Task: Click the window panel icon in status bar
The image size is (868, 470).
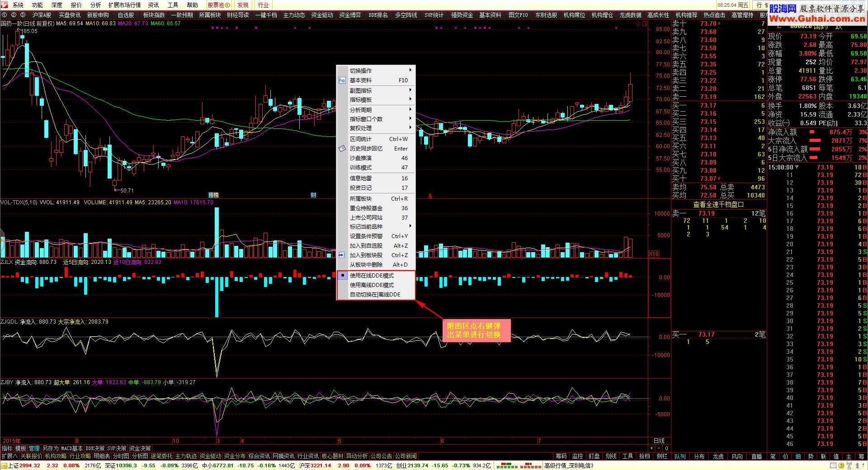Action: [833, 465]
